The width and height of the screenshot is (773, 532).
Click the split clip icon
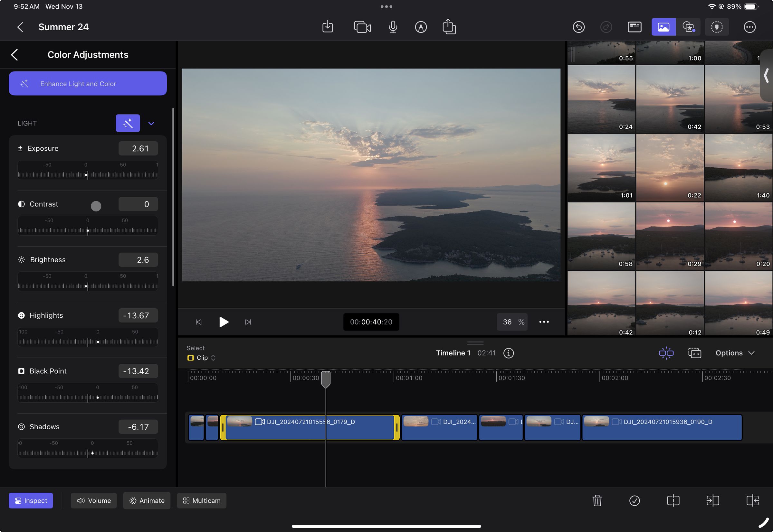673,500
